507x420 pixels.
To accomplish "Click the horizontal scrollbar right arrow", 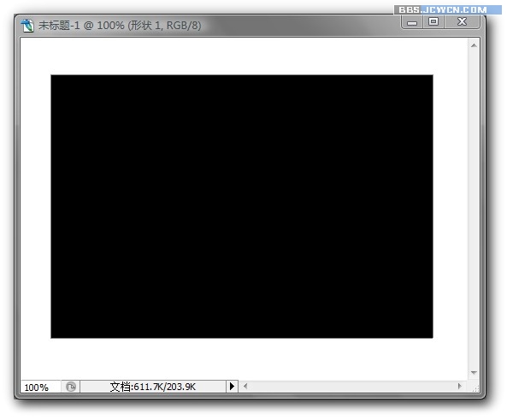I will pos(459,386).
